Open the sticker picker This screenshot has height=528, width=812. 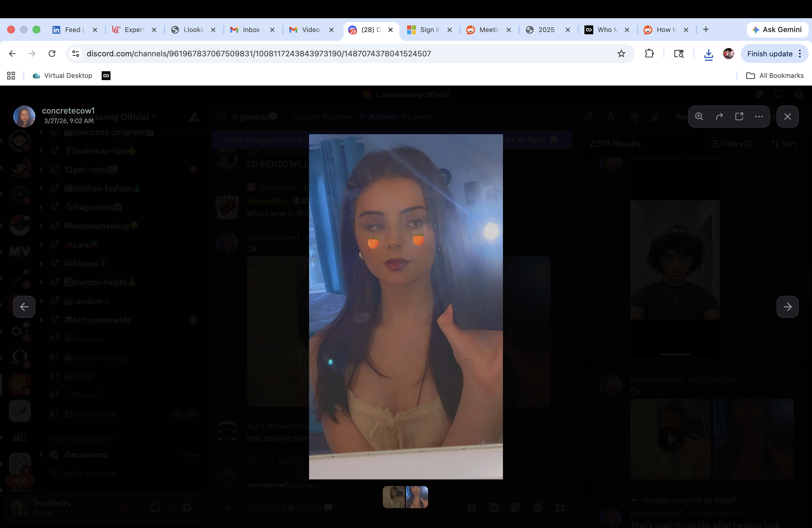(x=515, y=507)
